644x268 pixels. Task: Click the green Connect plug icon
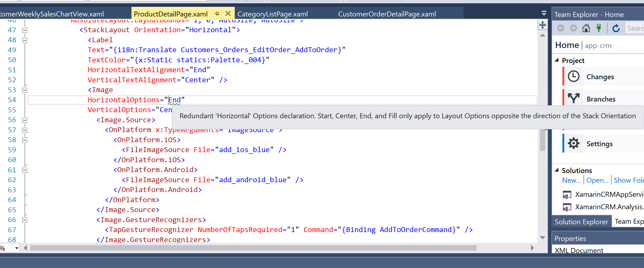tap(599, 28)
